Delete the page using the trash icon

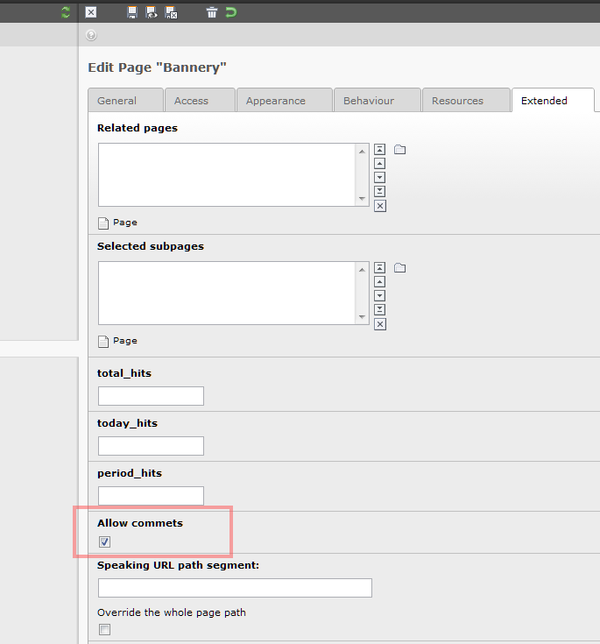[211, 12]
